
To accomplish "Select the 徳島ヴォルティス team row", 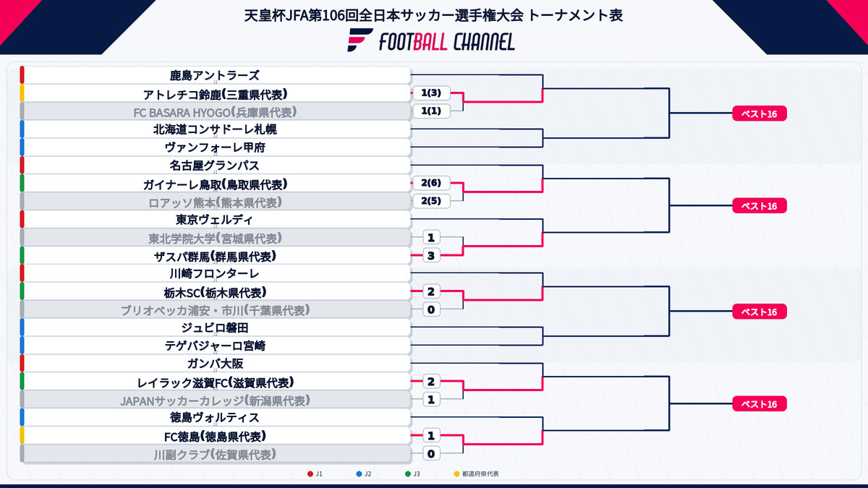I will click(216, 418).
